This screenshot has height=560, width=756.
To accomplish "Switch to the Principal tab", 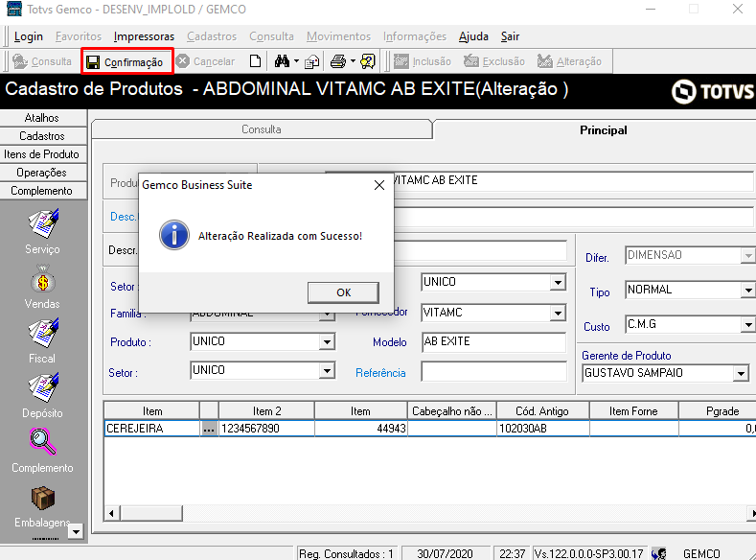I will point(603,130).
